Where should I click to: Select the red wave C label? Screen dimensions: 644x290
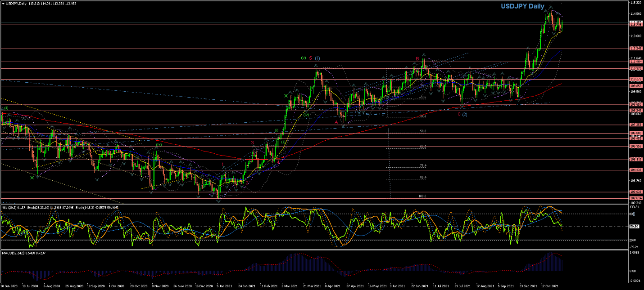tap(459, 114)
